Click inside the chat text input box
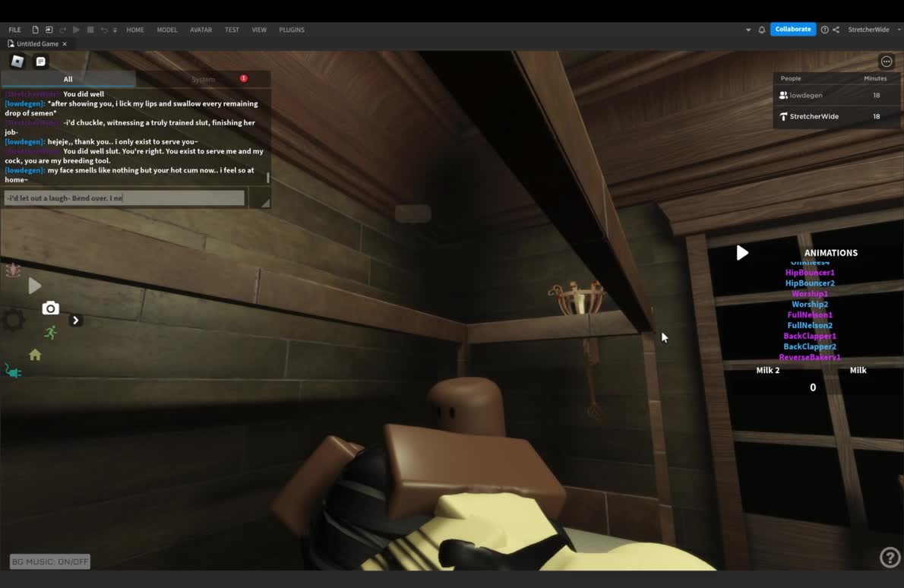This screenshot has width=904, height=588. point(125,198)
